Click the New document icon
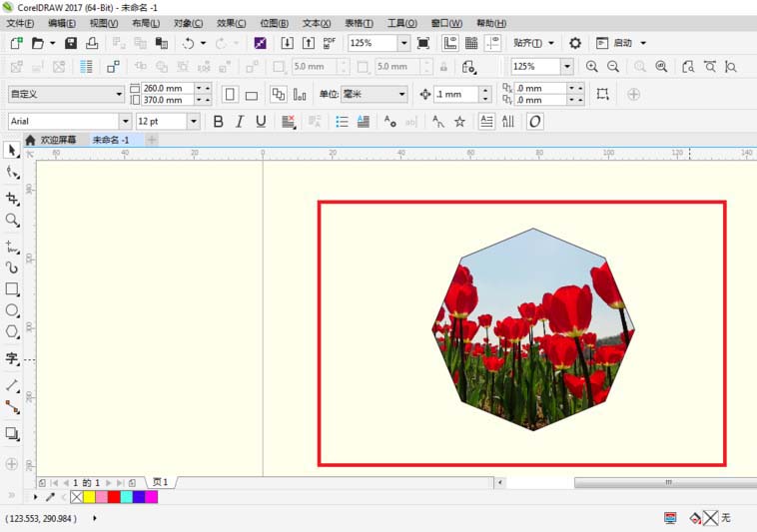Viewport: 757px width, 532px height. (x=16, y=43)
